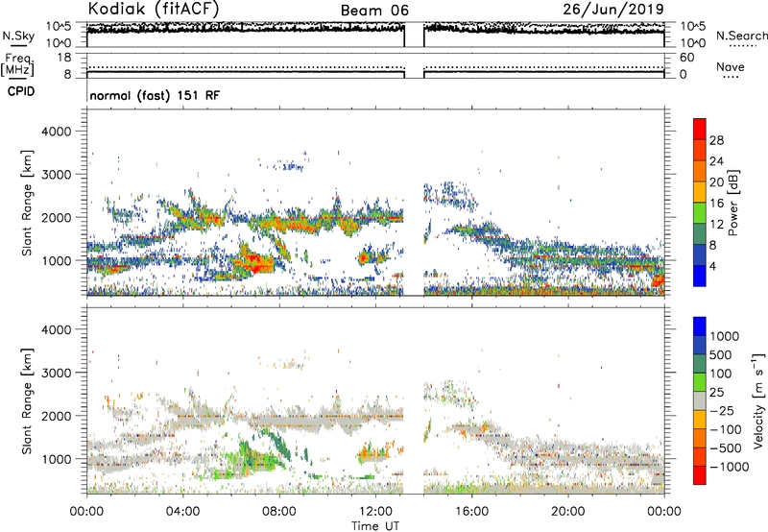
Task: Click the "Time UT" axis title
Action: [375, 526]
